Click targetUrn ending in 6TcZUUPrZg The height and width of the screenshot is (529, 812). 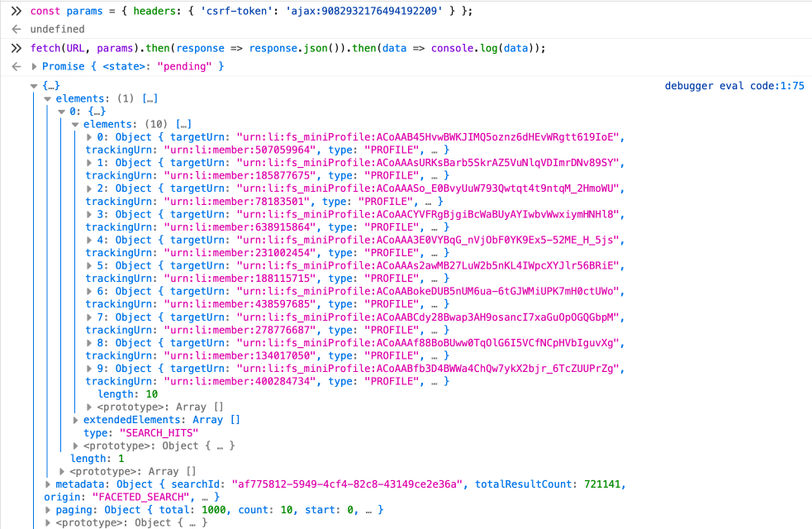click(428, 369)
